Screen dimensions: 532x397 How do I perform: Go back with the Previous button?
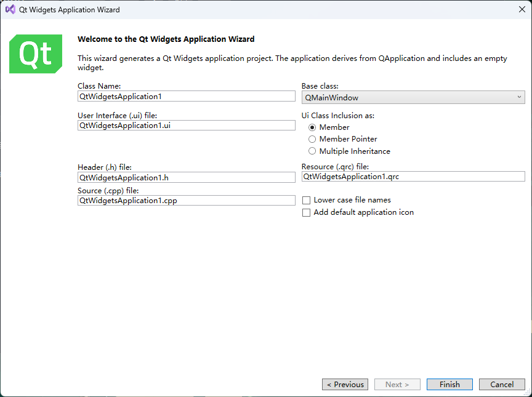[345, 385]
